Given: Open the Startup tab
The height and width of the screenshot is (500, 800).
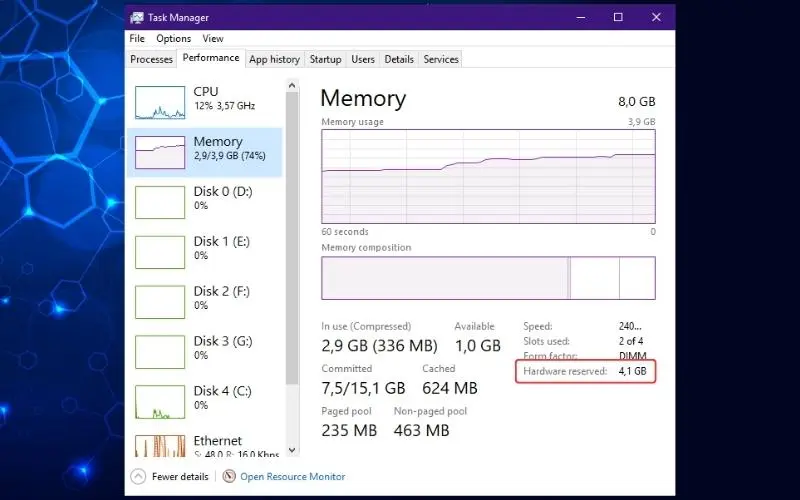Looking at the screenshot, I should [325, 59].
